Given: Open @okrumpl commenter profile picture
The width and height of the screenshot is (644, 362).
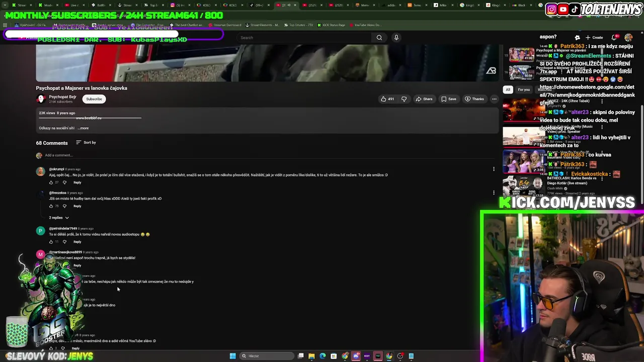Looking at the screenshot, I should click(x=40, y=171).
